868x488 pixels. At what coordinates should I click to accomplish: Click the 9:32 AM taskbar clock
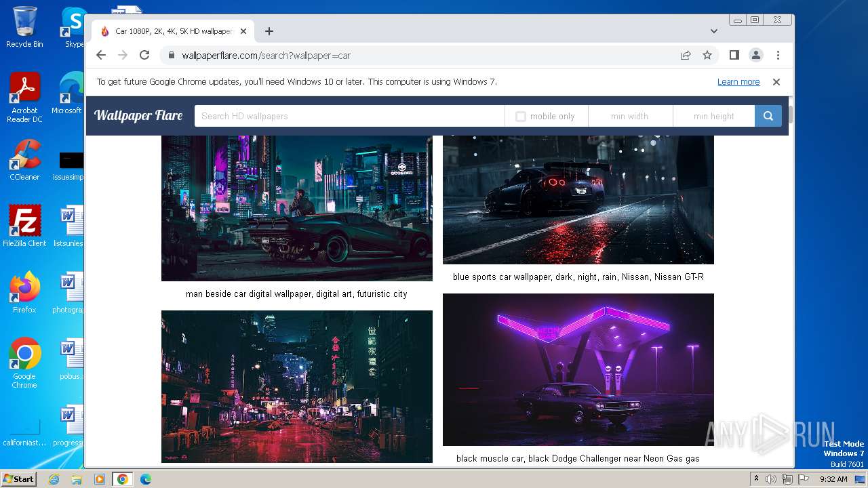coord(833,479)
